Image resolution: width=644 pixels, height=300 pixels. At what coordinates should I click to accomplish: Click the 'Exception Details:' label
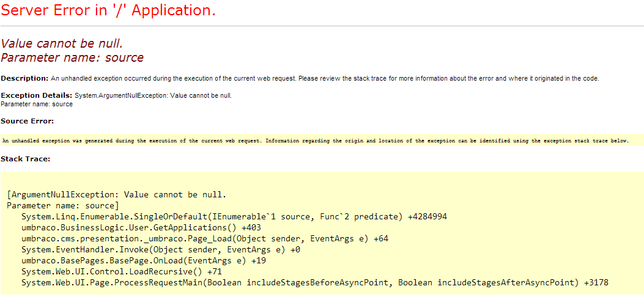(x=37, y=96)
